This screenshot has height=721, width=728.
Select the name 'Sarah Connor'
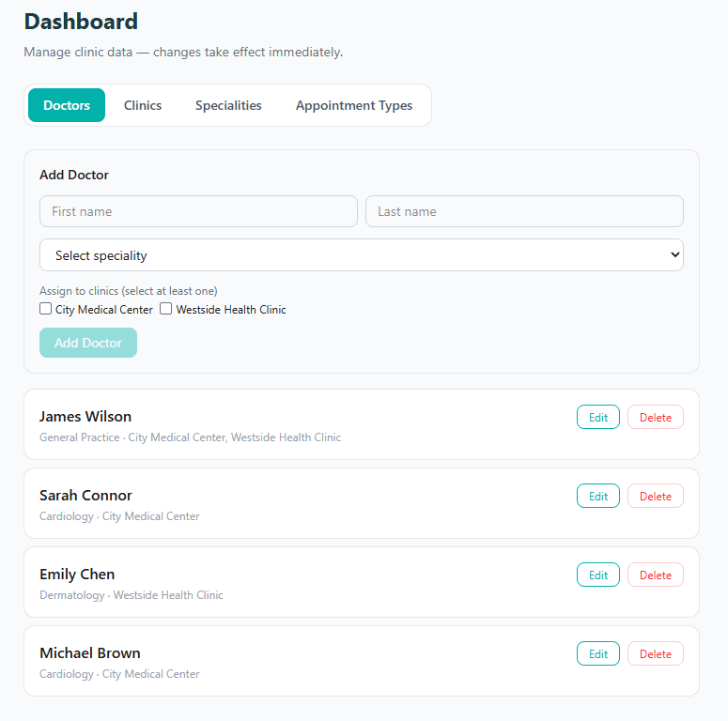click(85, 496)
